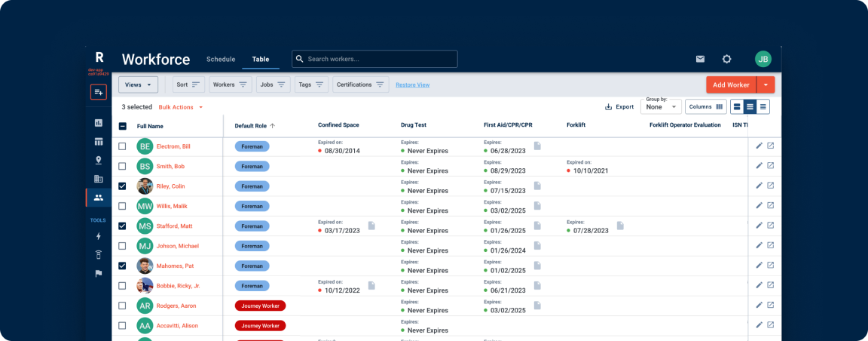Open the lightning bolt tool in the sidebar
The width and height of the screenshot is (868, 341).
click(99, 236)
